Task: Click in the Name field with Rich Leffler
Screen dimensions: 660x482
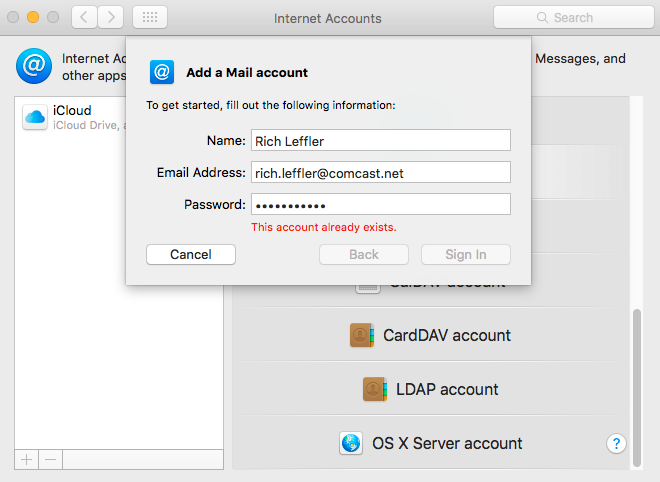Action: [381, 140]
